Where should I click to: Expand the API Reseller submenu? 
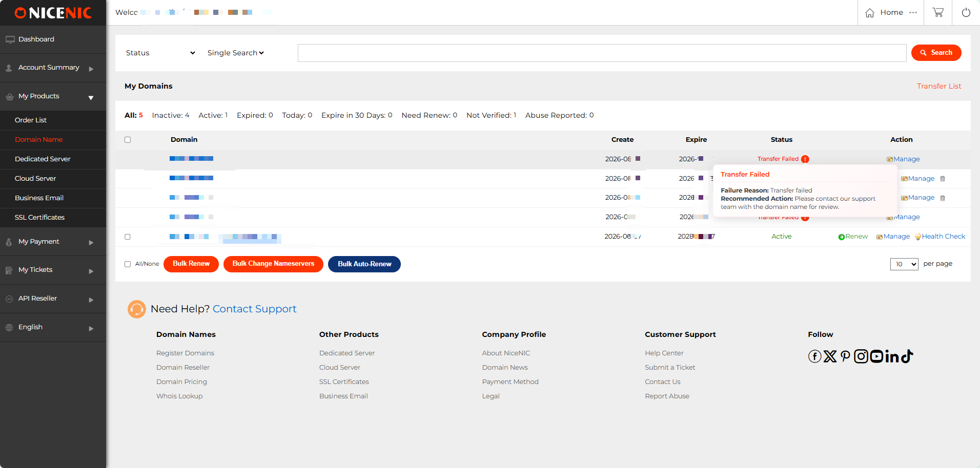tap(53, 299)
